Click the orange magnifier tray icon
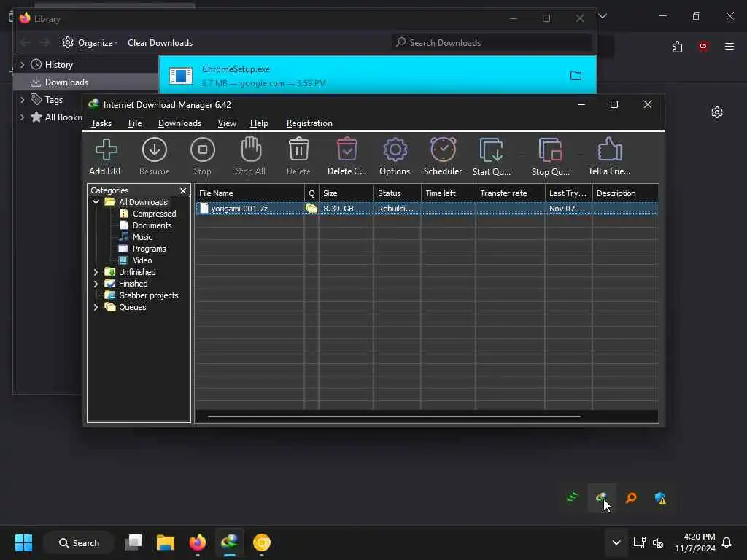Screen dimensions: 747x560 (631, 498)
